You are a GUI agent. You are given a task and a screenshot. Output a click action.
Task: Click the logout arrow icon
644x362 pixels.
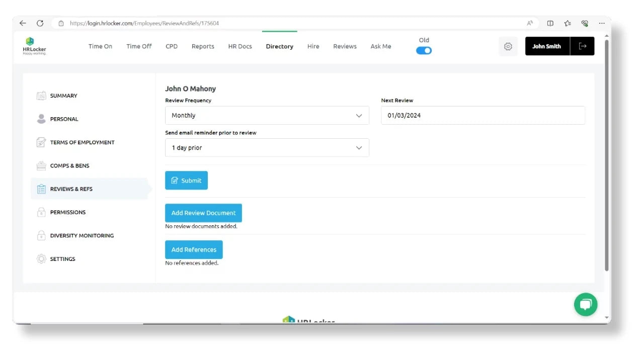582,46
